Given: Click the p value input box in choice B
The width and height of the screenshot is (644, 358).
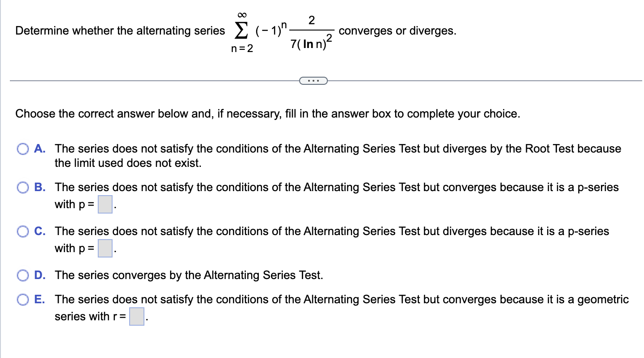Looking at the screenshot, I should click(104, 204).
